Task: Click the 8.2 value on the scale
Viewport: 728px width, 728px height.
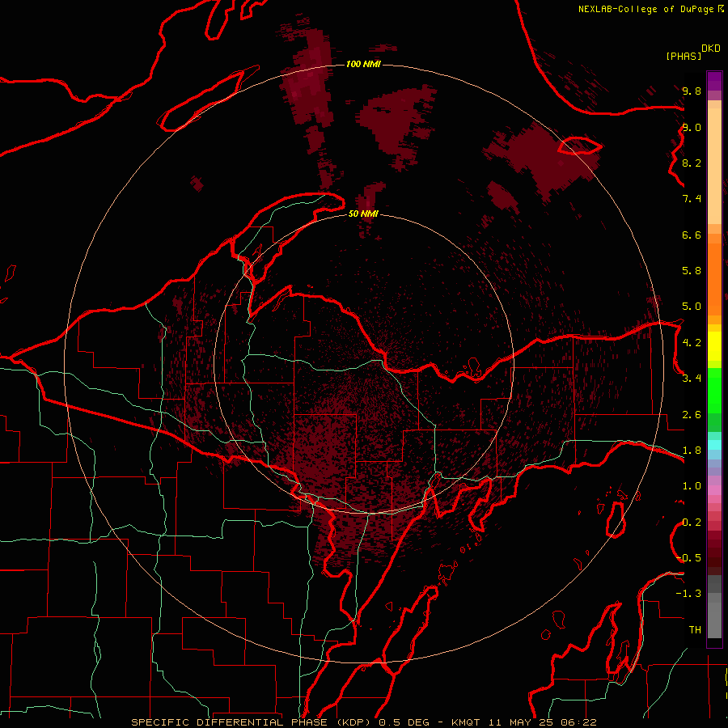Action: pyautogui.click(x=692, y=163)
